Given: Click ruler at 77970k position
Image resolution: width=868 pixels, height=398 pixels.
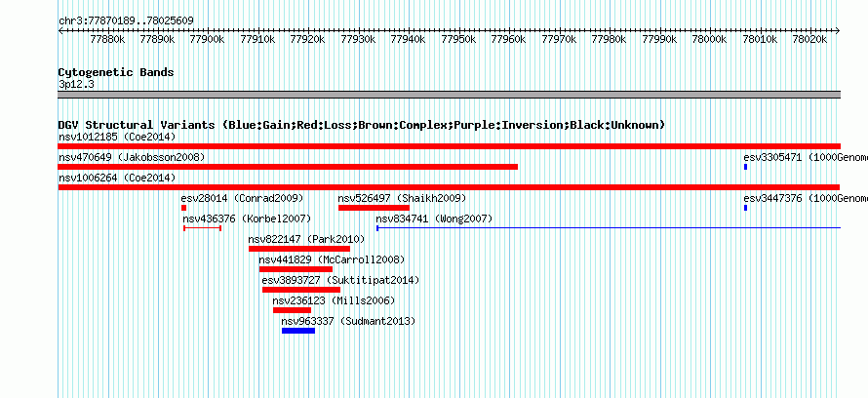Looking at the screenshot, I should [x=559, y=39].
